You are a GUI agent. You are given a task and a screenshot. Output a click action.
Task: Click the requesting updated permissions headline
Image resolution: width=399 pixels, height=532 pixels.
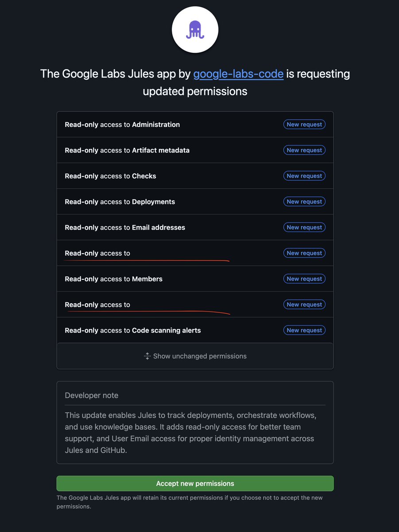195,82
